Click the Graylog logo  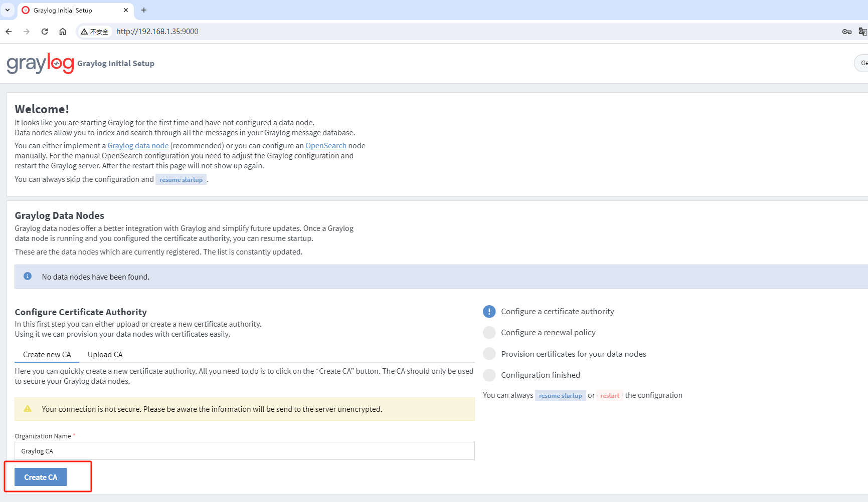click(40, 64)
